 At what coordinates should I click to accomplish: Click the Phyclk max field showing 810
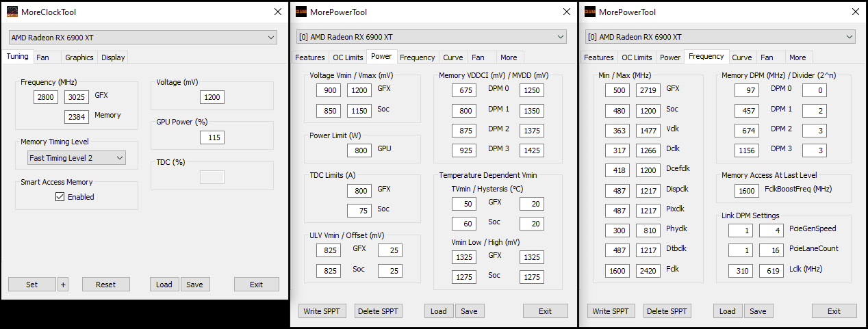648,231
